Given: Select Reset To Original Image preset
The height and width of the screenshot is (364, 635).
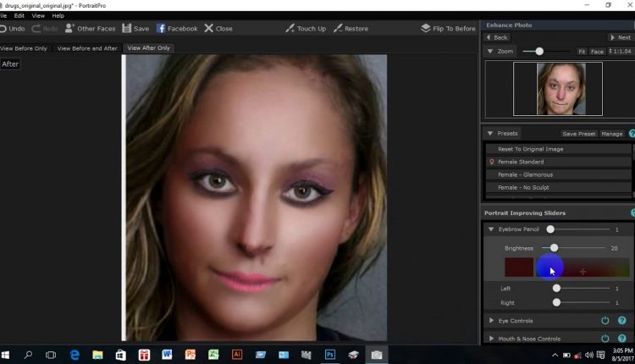Looking at the screenshot, I should (x=559, y=149).
